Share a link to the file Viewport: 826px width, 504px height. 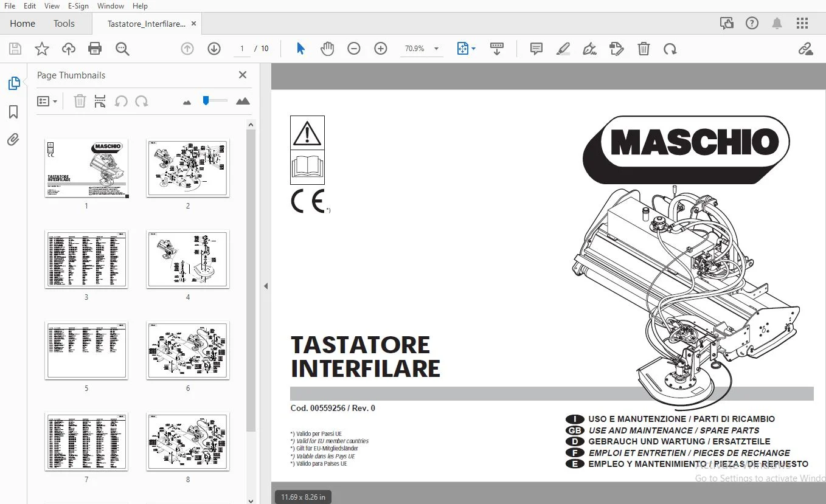click(x=806, y=49)
